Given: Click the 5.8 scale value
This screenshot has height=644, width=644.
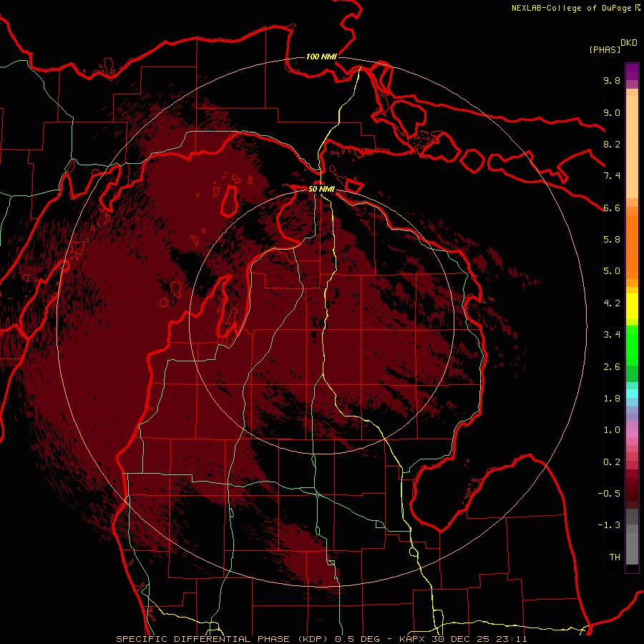Looking at the screenshot, I should (x=612, y=240).
